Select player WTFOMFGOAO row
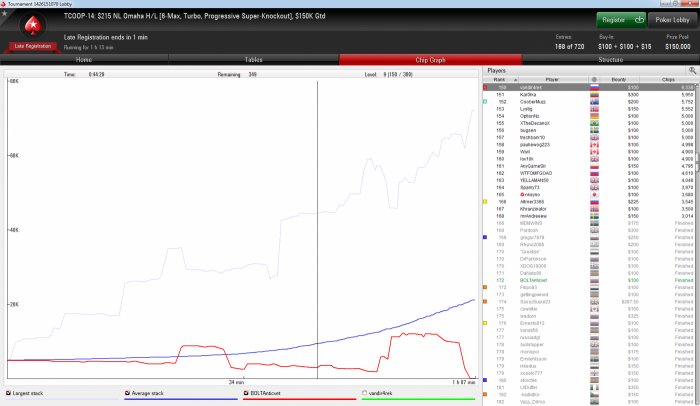This screenshot has width=700, height=406. point(589,173)
